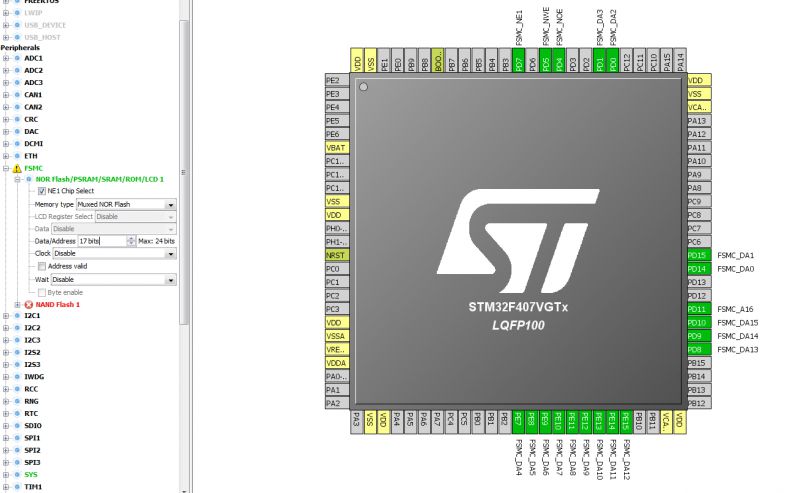Click green pin PD7 on top row
This screenshot has width=799, height=493.
(x=518, y=61)
